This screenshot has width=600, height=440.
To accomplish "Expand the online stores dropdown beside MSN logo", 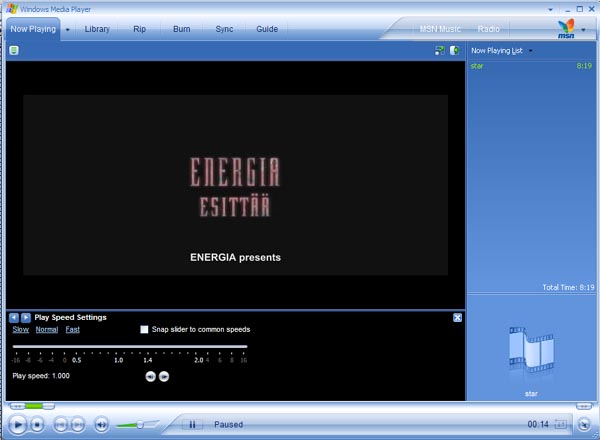I will point(584,29).
